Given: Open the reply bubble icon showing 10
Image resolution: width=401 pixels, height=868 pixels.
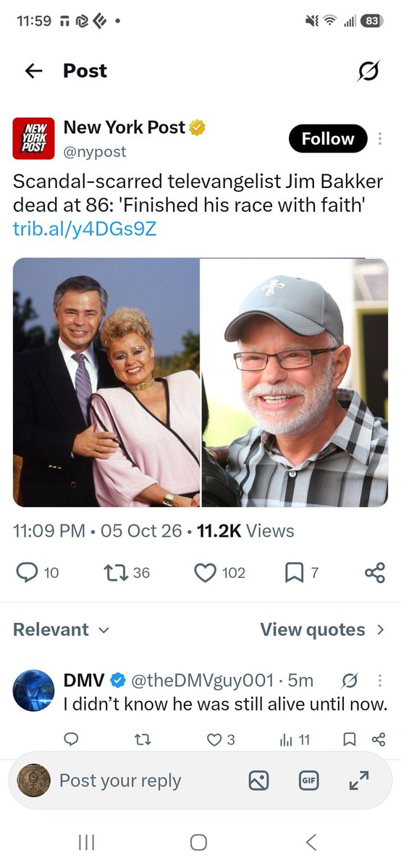Looking at the screenshot, I should click(36, 573).
